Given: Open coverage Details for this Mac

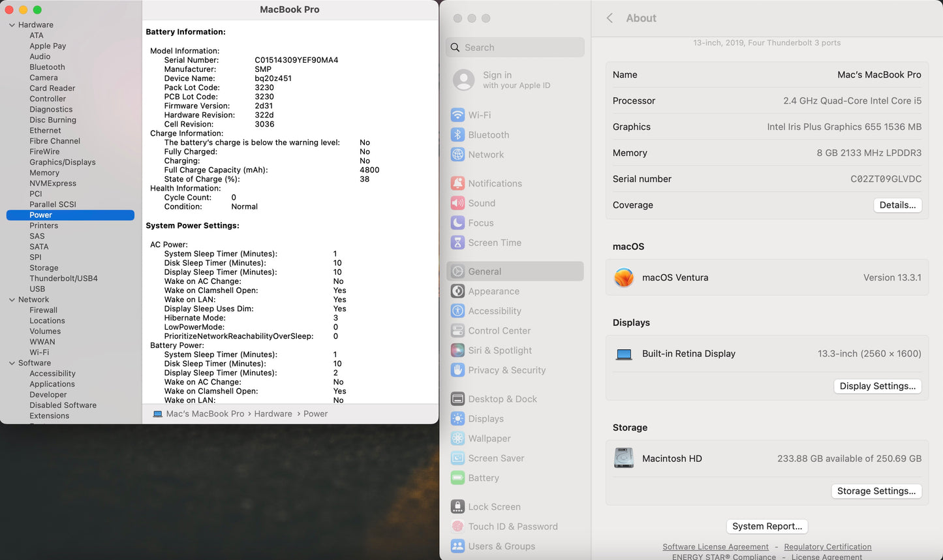Looking at the screenshot, I should [897, 205].
